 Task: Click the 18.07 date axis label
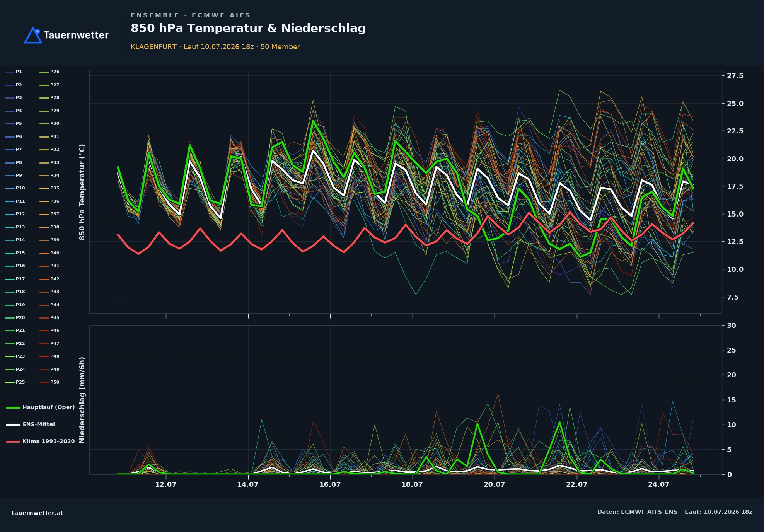(x=412, y=484)
